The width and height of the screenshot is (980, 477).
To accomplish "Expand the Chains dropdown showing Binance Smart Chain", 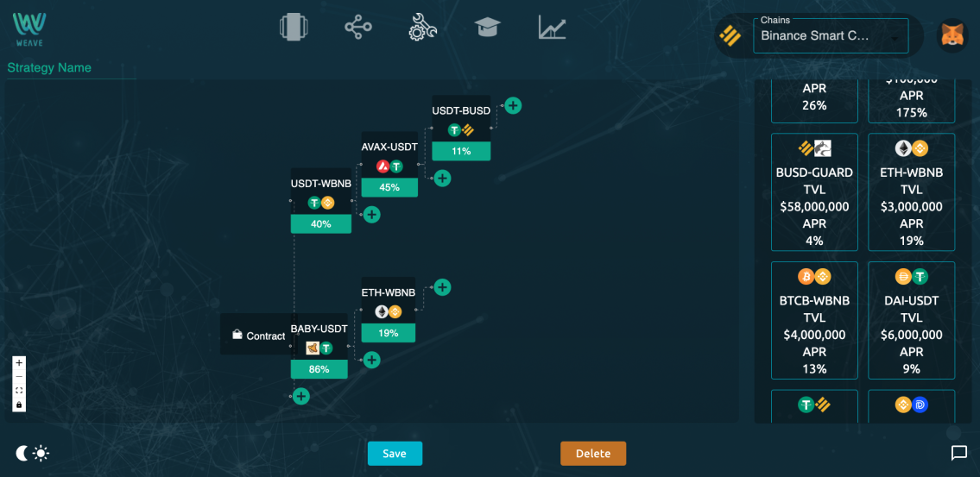I will [831, 35].
